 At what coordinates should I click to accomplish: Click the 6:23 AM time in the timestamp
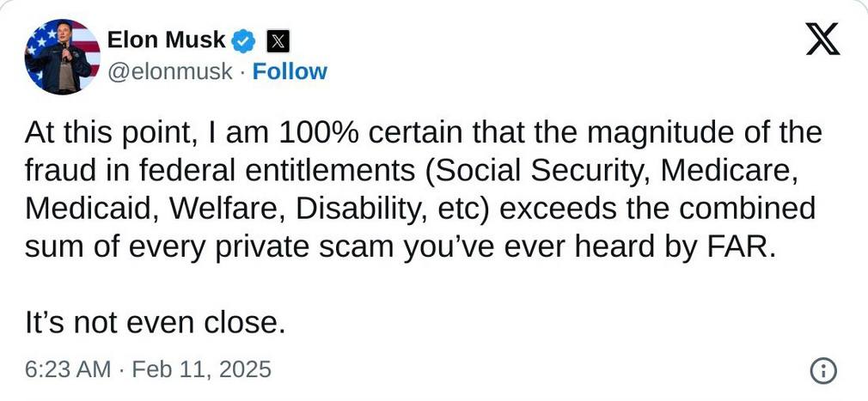(68, 369)
